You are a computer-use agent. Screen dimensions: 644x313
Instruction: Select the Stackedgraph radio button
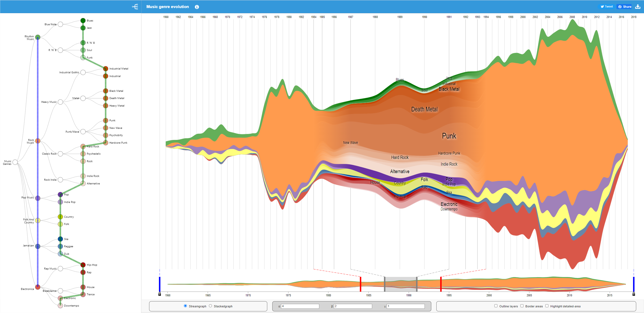210,306
